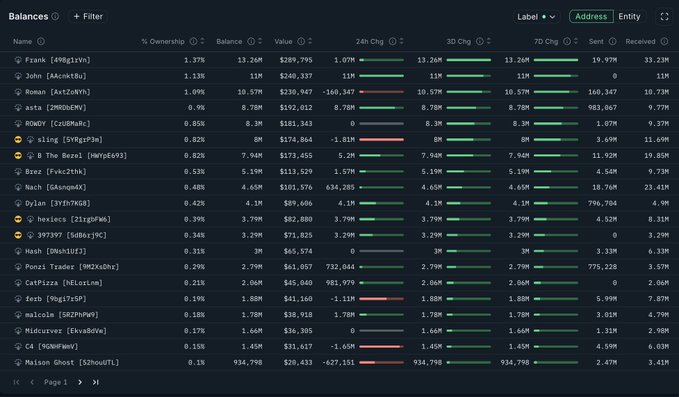Screen dimensions: 679x397
Task: Click the wallet icon beside John [AAcnkt8u]
Action: [18, 76]
